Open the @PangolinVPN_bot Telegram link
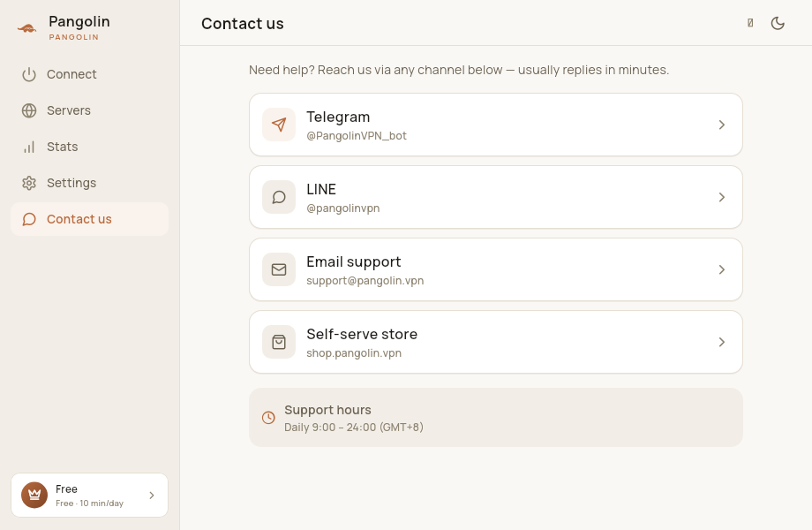This screenshot has width=812, height=530. coord(357,136)
